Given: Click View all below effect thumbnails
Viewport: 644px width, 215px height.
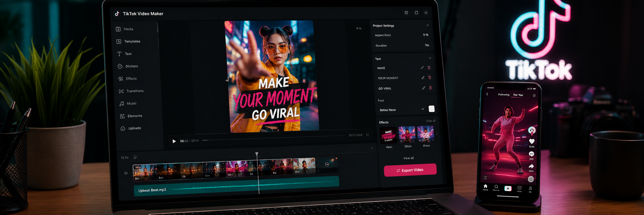Looking at the screenshot, I should [x=408, y=158].
